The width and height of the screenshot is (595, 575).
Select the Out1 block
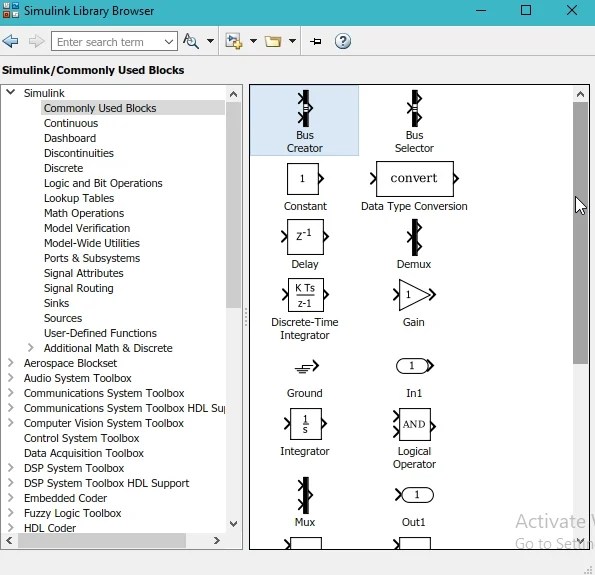[x=414, y=506]
